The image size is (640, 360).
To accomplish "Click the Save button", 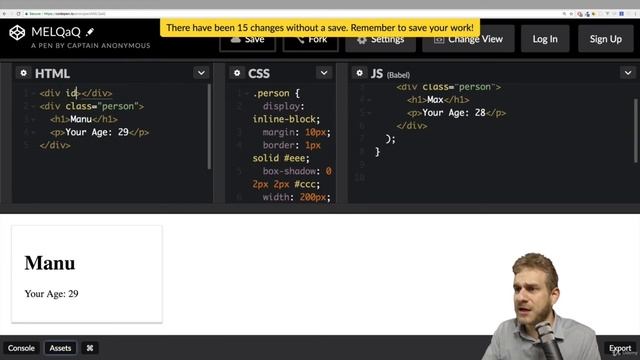I will [x=247, y=42].
